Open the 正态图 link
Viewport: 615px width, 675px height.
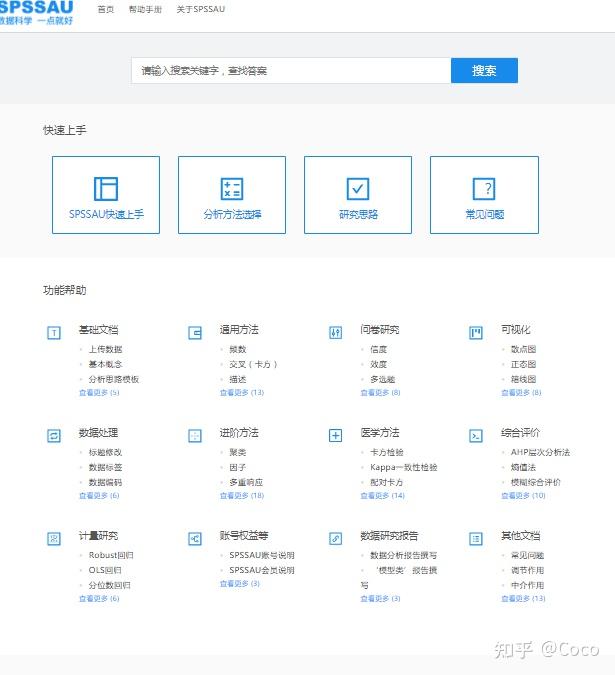click(523, 364)
